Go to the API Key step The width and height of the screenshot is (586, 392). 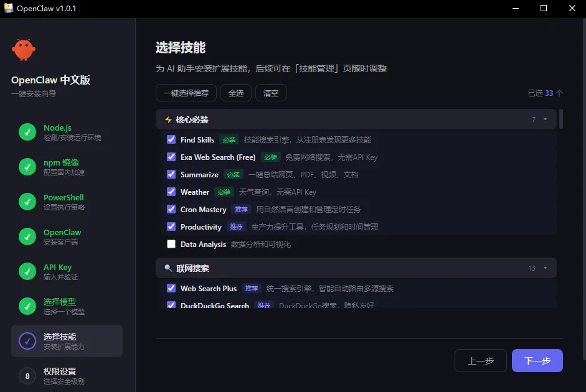pos(67,271)
